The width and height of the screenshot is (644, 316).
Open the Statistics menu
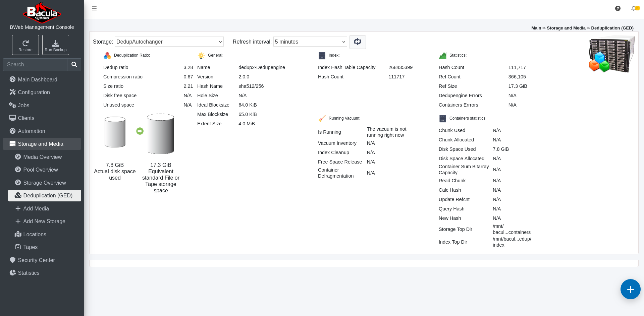pos(42,273)
